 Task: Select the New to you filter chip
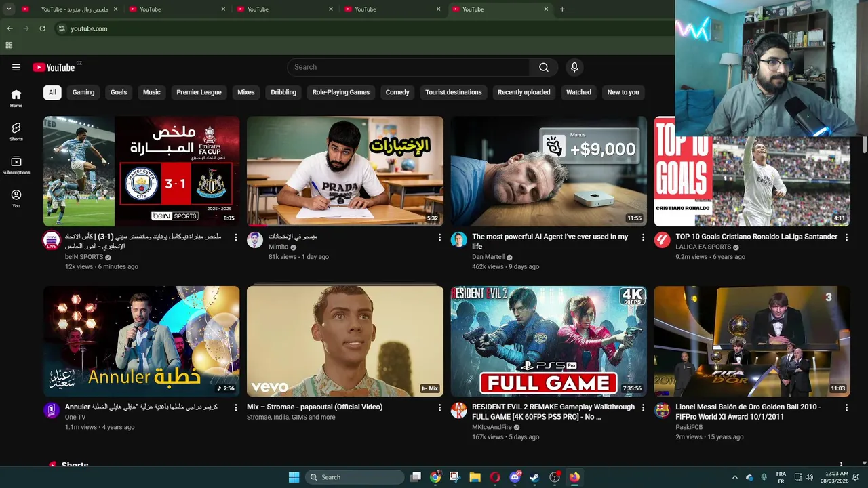pos(623,92)
